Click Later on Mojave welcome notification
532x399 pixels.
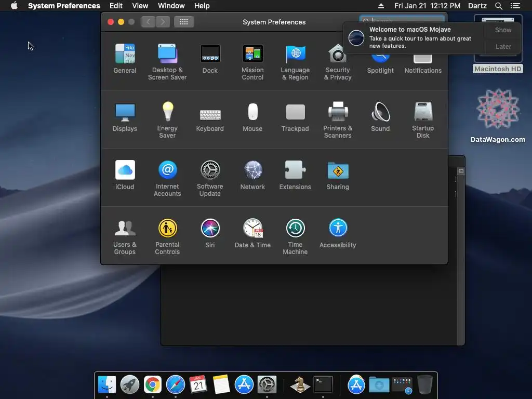tap(503, 46)
